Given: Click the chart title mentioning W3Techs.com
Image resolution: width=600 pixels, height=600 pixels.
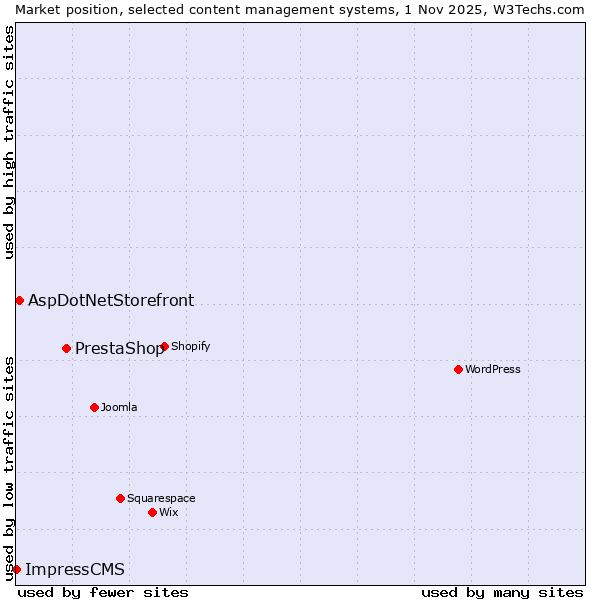Looking at the screenshot, I should tap(300, 9).
